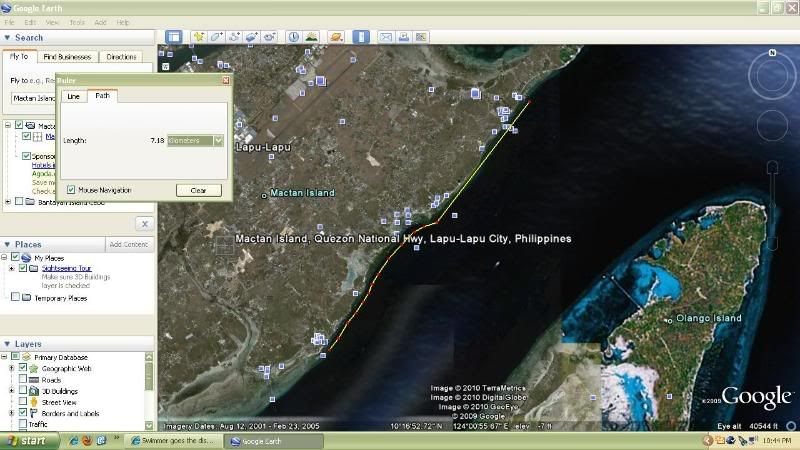Click the 3D Buildings layer icon

tap(34, 391)
